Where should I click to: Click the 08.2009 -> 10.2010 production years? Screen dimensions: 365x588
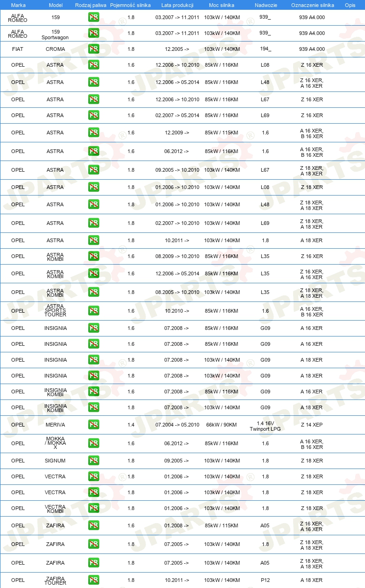(177, 256)
